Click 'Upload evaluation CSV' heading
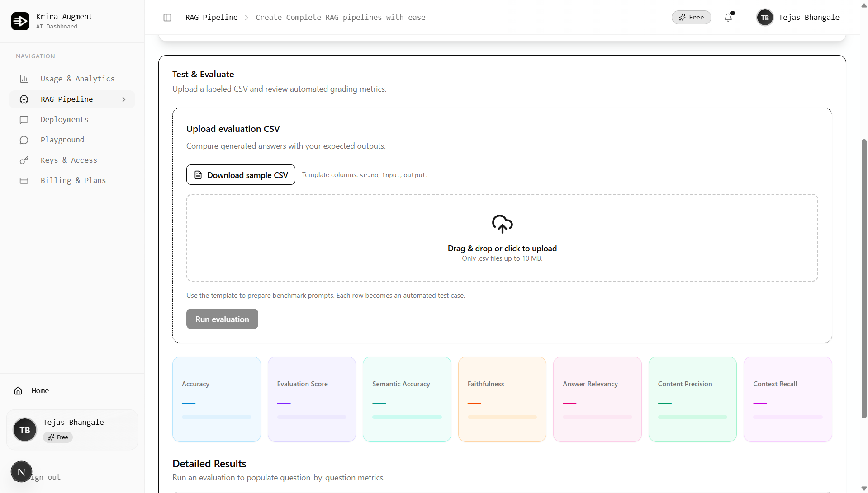Image resolution: width=868 pixels, height=493 pixels. coord(233,129)
